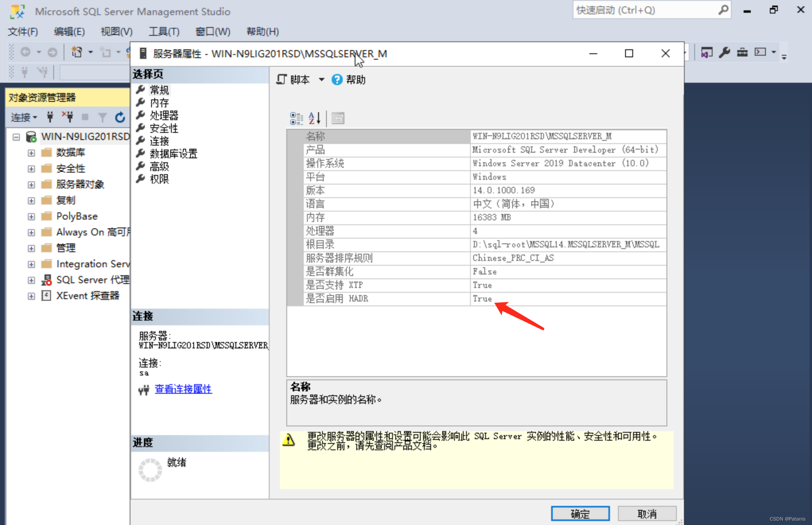Viewport: 812px width, 525px height.
Task: Click the 脚本 script button
Action: 293,80
